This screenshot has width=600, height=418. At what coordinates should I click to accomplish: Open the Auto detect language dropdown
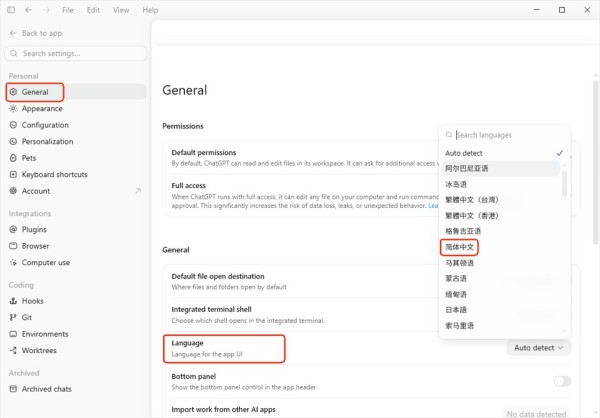pyautogui.click(x=539, y=348)
